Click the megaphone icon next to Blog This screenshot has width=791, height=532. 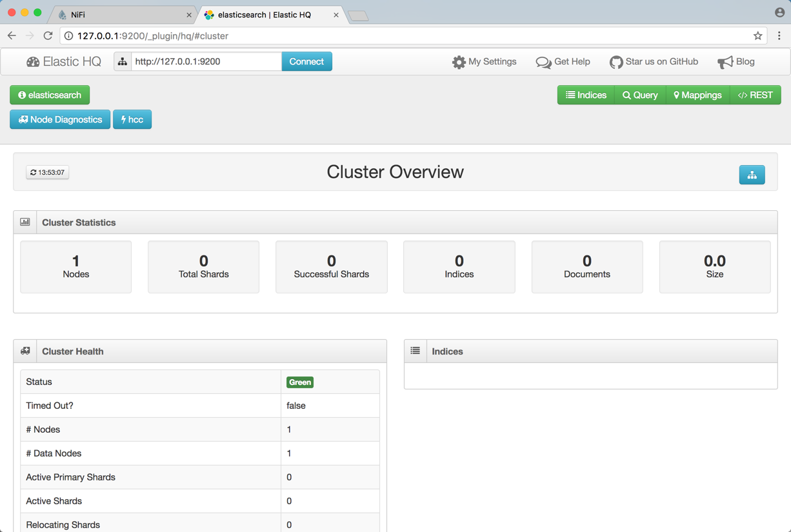pos(723,62)
